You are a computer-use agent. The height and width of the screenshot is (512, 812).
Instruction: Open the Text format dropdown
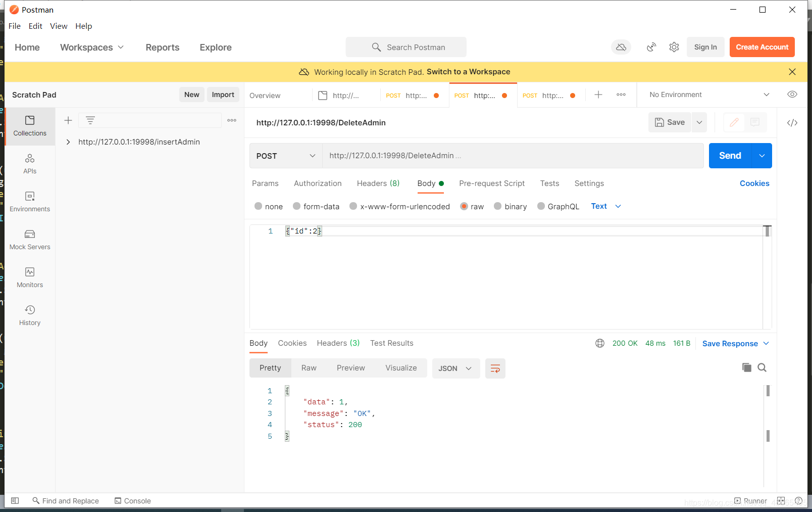click(x=606, y=206)
